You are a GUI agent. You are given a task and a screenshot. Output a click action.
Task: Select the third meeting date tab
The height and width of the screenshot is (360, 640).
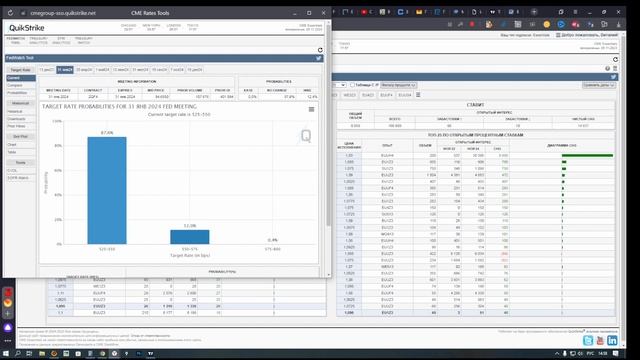click(x=84, y=70)
